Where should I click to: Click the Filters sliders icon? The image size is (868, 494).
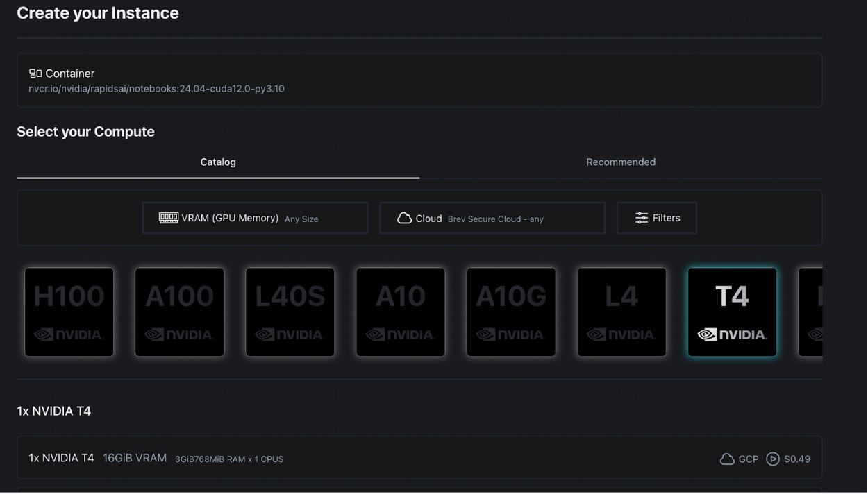tap(642, 218)
